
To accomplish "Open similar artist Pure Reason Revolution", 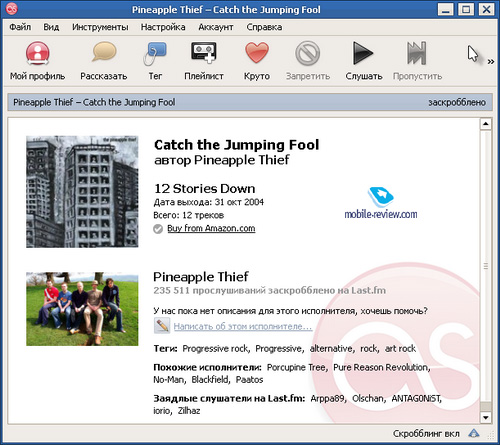I will 381,367.
